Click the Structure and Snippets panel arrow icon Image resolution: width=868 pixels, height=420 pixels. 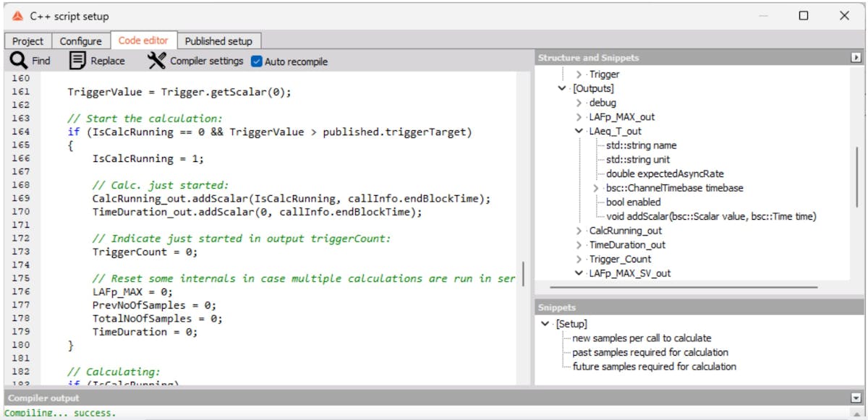point(856,58)
